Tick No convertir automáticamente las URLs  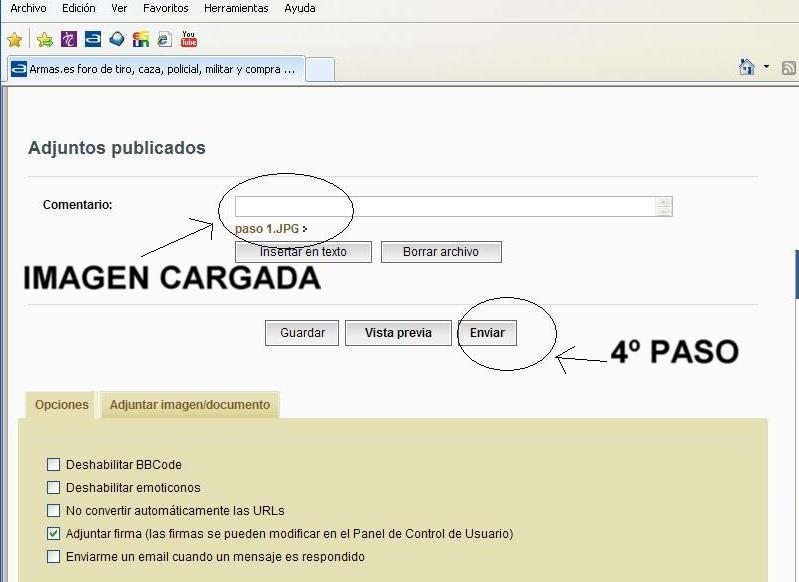pos(54,511)
